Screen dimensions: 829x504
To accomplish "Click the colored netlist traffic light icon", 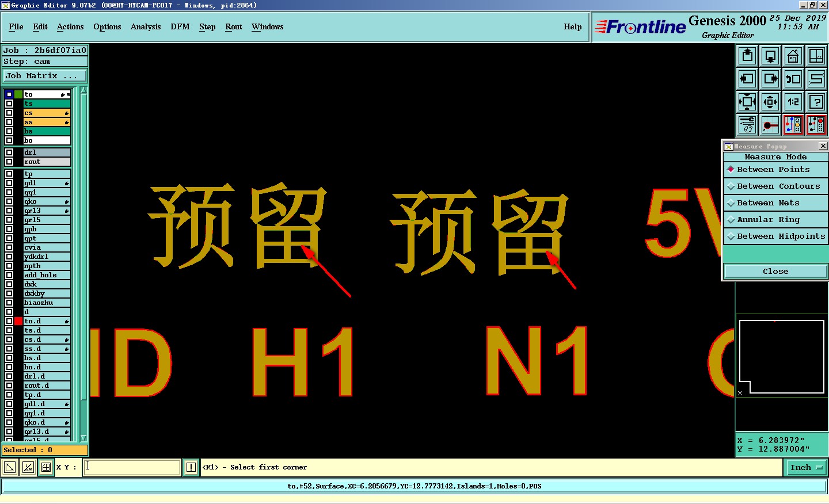I will click(x=793, y=124).
